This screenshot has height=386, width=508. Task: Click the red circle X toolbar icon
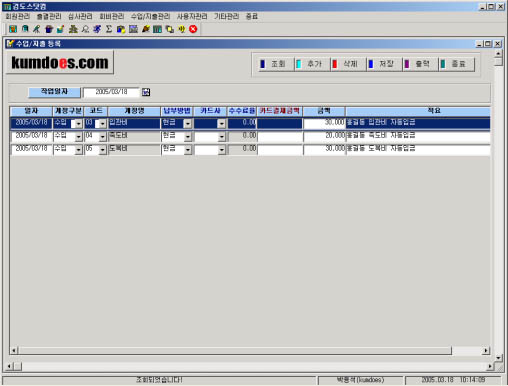pyautogui.click(x=193, y=29)
